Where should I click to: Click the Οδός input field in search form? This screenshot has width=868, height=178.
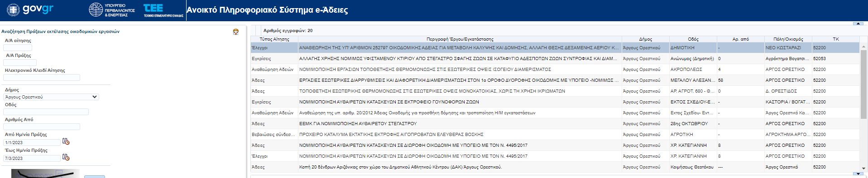point(46,112)
